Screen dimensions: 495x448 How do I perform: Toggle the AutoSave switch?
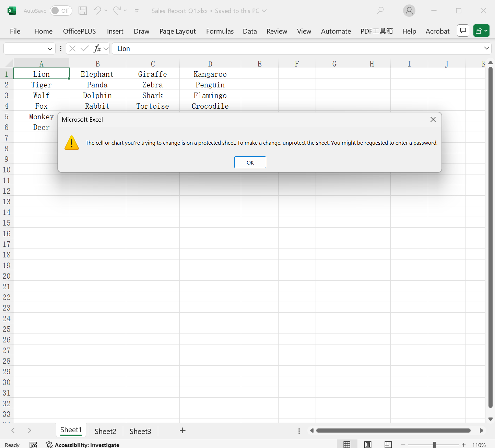[61, 11]
